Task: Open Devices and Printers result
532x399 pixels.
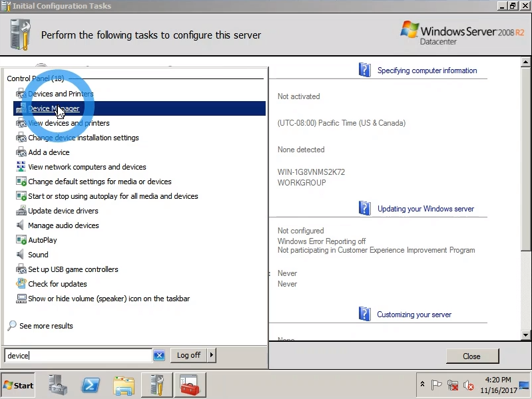Action: [x=61, y=94]
